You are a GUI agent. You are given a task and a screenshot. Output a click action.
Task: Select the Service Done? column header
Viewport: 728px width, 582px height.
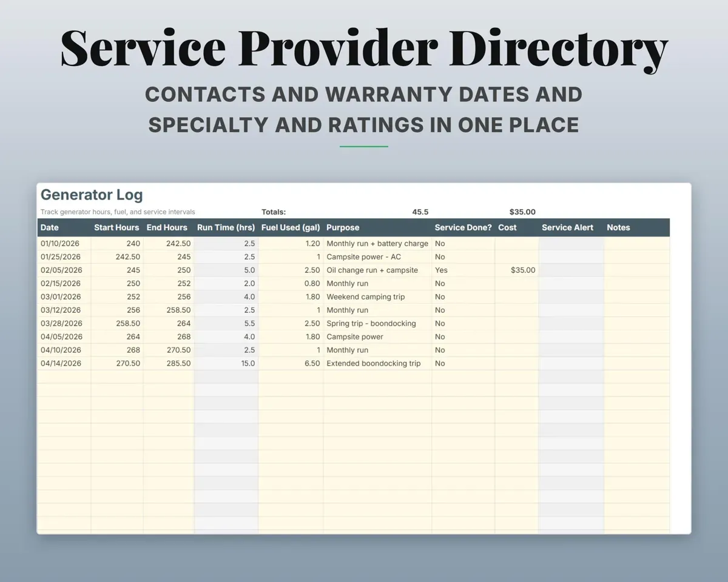[x=463, y=227]
